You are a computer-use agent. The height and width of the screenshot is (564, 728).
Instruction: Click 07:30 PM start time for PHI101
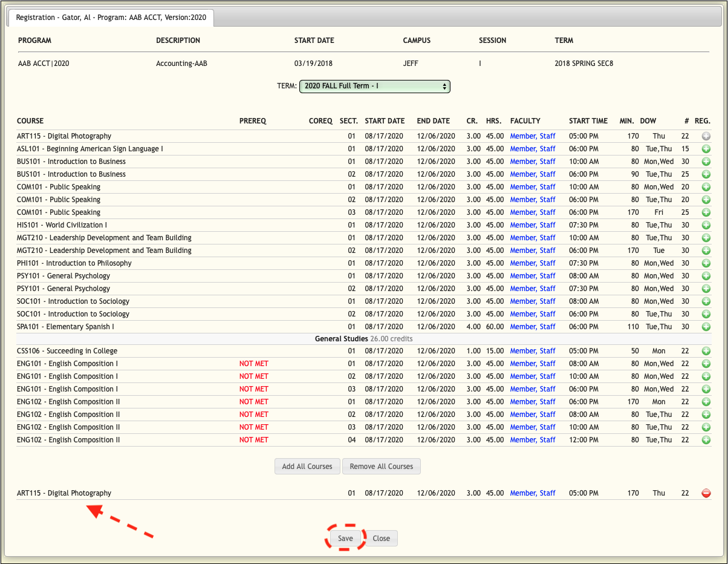(583, 263)
